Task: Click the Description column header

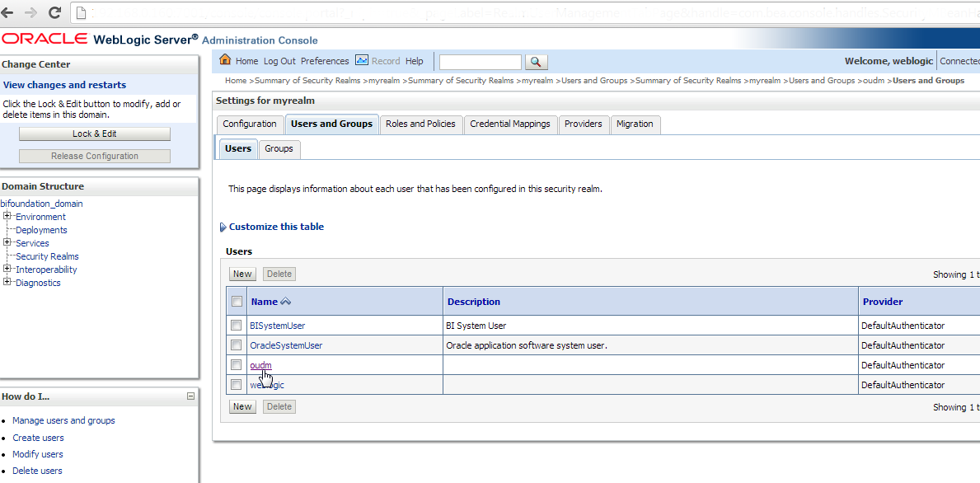Action: coord(474,302)
